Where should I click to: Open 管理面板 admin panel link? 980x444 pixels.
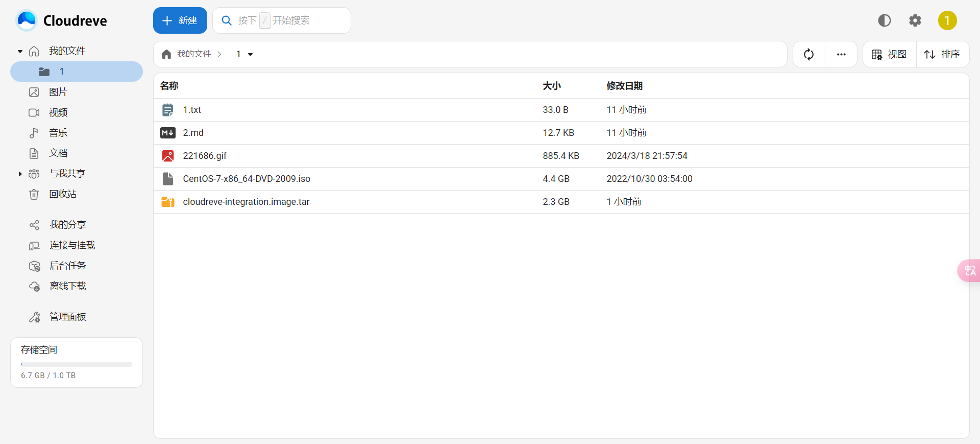tap(67, 317)
